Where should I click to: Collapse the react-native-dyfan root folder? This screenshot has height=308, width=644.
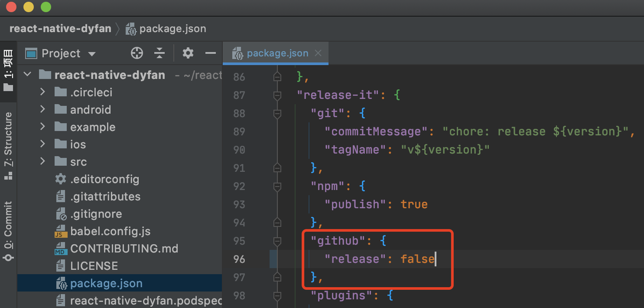[x=28, y=75]
